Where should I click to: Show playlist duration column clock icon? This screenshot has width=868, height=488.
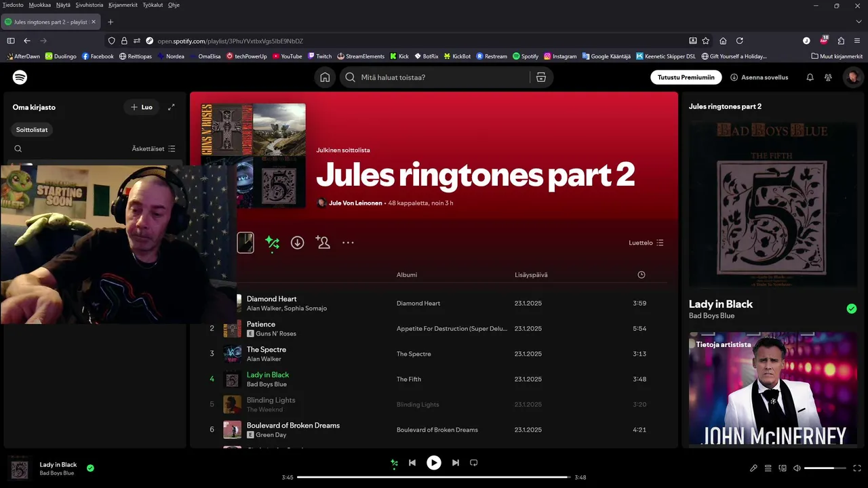[x=642, y=274]
